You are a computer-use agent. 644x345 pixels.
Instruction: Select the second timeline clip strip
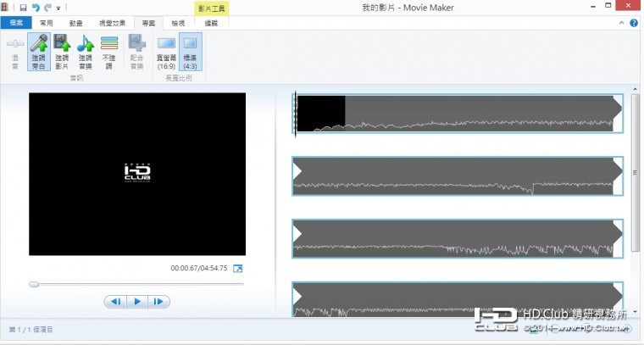[458, 175]
